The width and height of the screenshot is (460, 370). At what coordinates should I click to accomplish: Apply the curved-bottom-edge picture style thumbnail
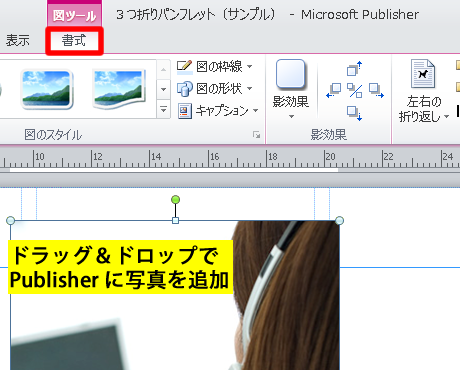(119, 89)
